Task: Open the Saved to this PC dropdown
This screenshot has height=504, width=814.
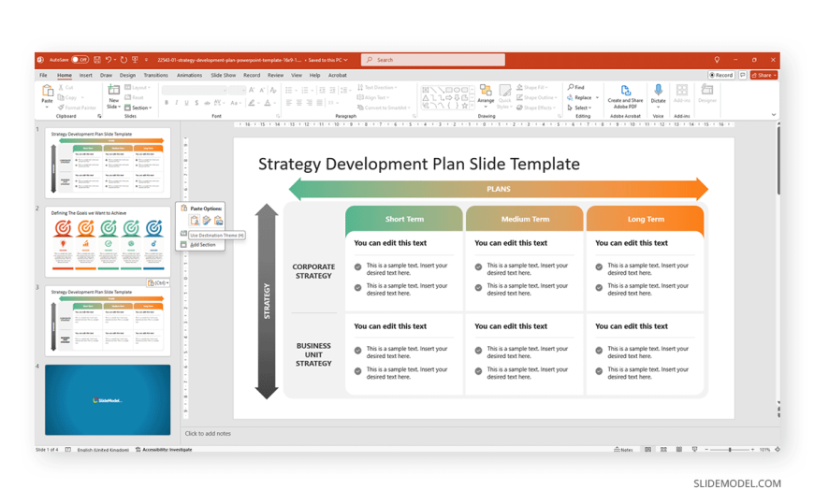Action: click(x=328, y=60)
